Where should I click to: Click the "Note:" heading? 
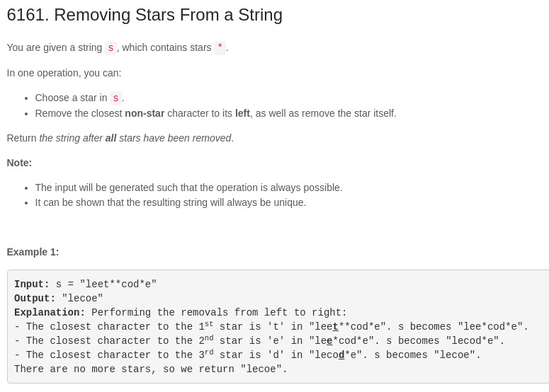19,163
